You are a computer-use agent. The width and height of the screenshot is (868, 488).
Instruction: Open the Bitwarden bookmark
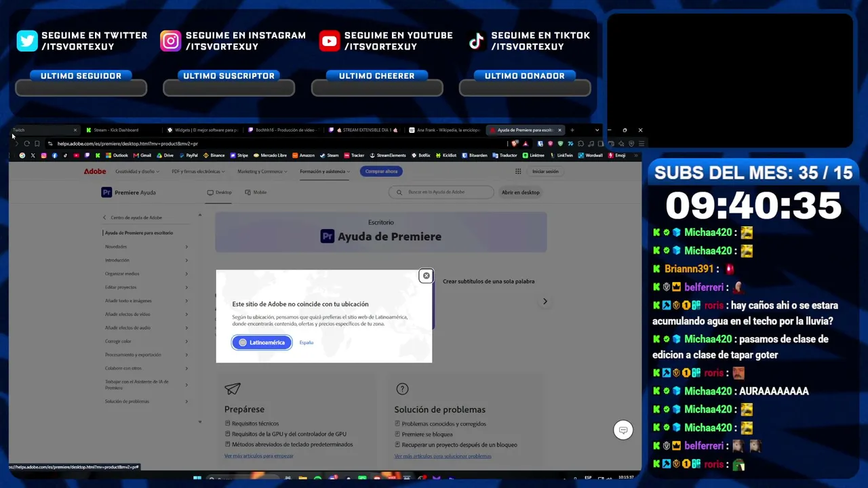point(475,155)
